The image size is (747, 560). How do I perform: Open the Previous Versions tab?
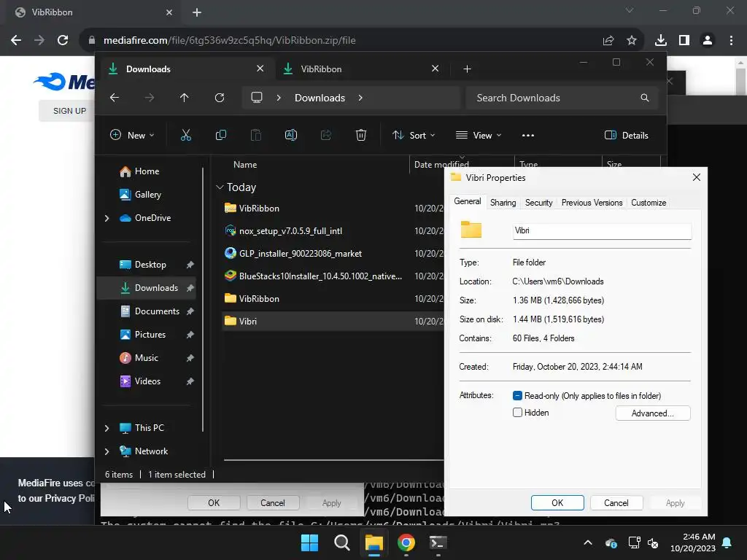[x=592, y=203]
